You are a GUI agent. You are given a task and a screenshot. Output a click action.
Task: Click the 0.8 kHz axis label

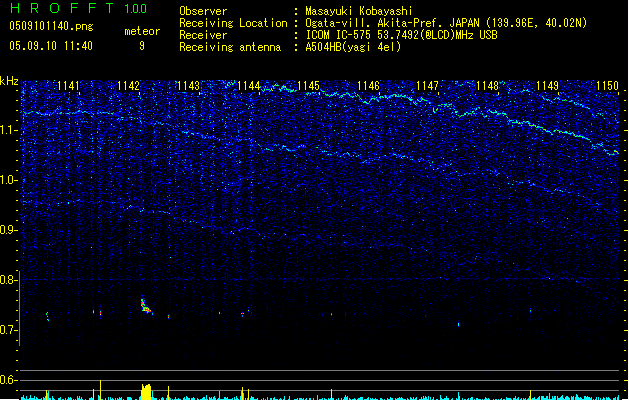pos(9,280)
